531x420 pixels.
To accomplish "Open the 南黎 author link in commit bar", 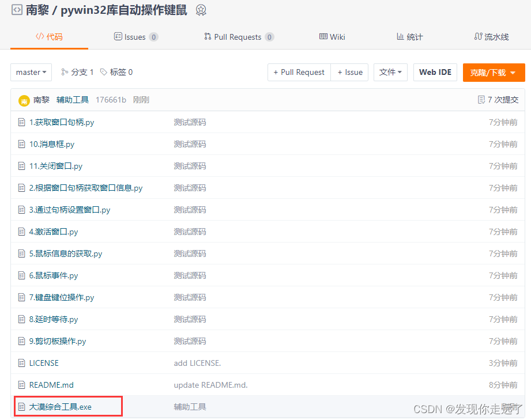I will [42, 100].
